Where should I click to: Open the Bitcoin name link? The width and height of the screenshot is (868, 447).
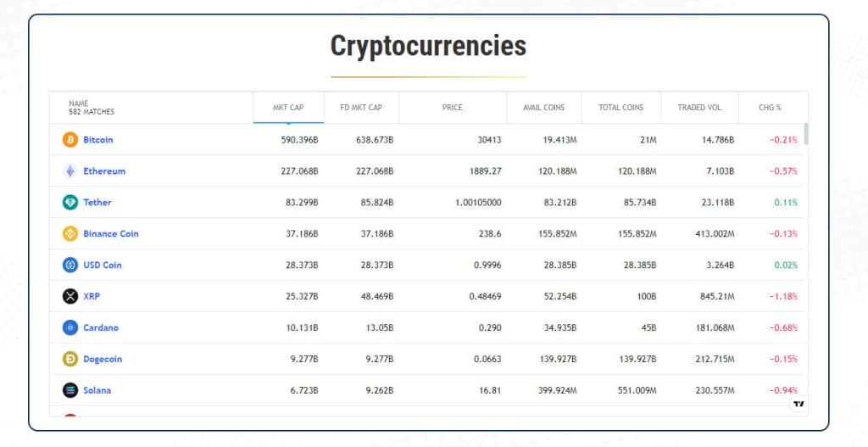[98, 140]
